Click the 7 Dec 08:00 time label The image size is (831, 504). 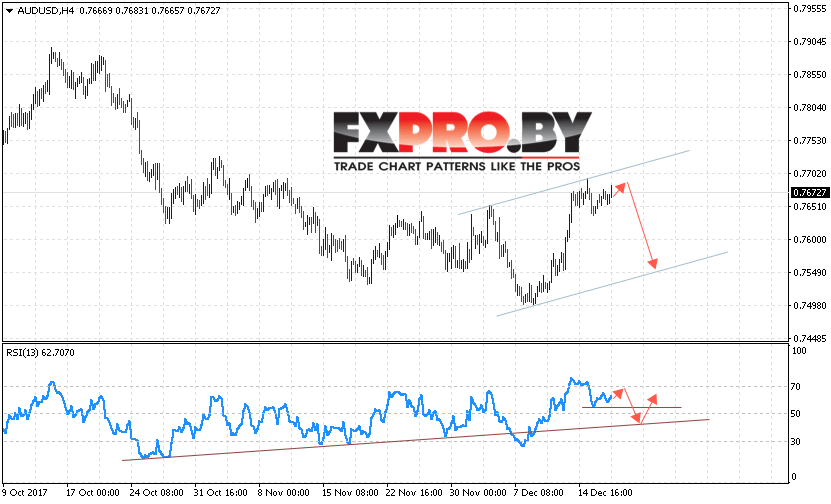(x=540, y=493)
